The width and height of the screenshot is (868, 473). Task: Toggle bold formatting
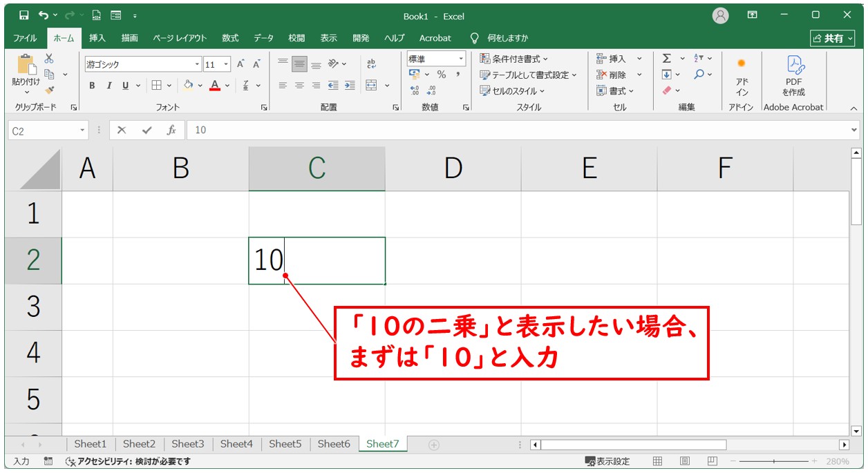(x=92, y=86)
